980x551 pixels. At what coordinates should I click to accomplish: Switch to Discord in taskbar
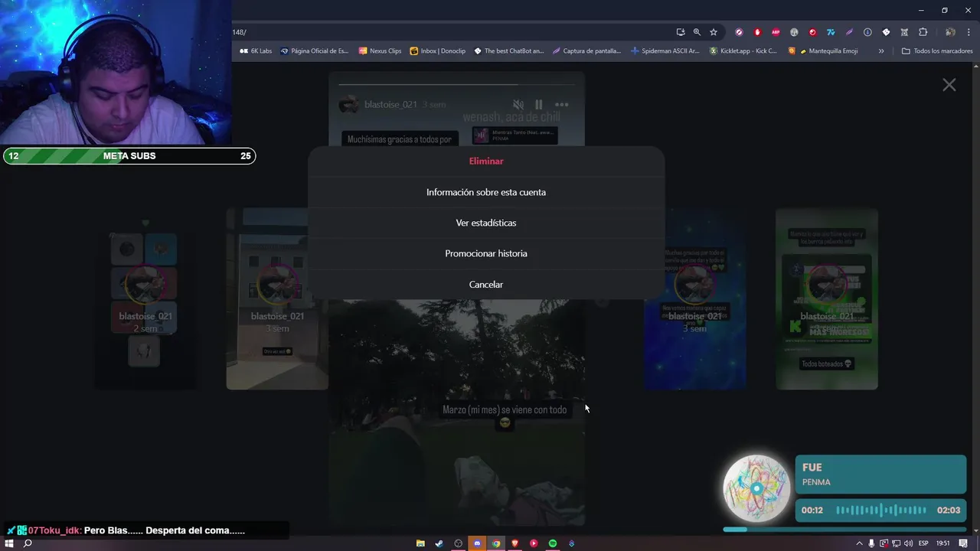coord(477,543)
